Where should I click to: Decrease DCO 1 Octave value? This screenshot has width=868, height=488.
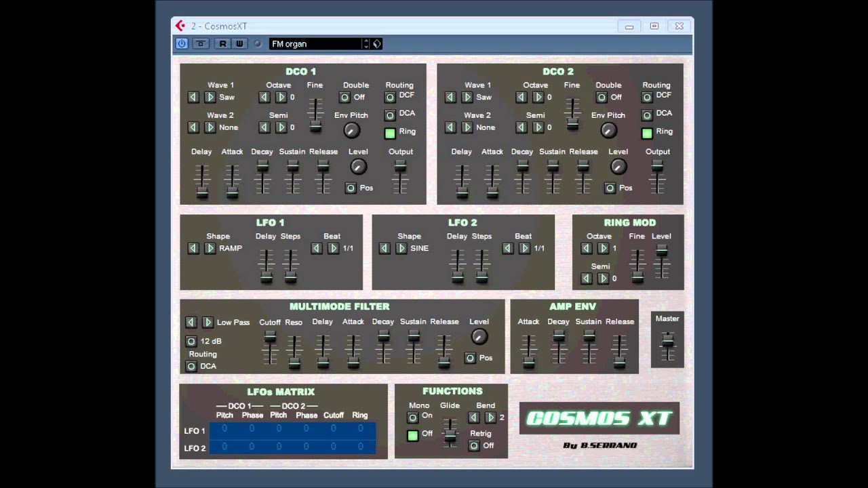(264, 97)
